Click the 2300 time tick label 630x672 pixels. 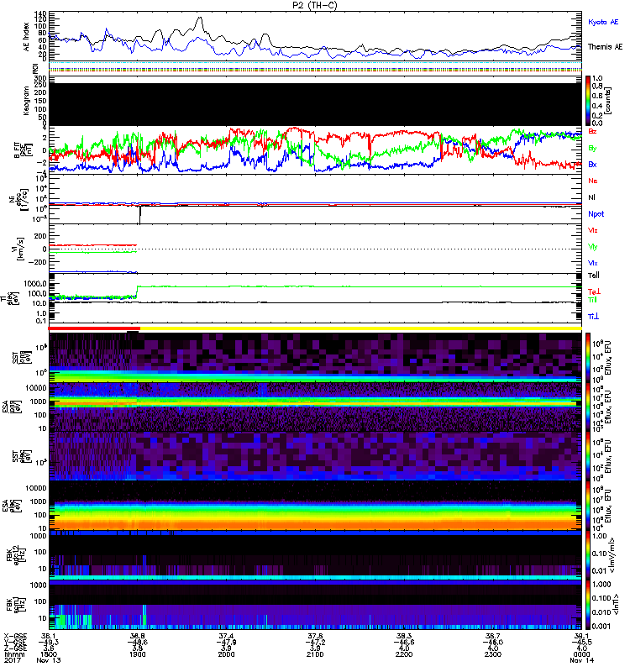coord(492,654)
